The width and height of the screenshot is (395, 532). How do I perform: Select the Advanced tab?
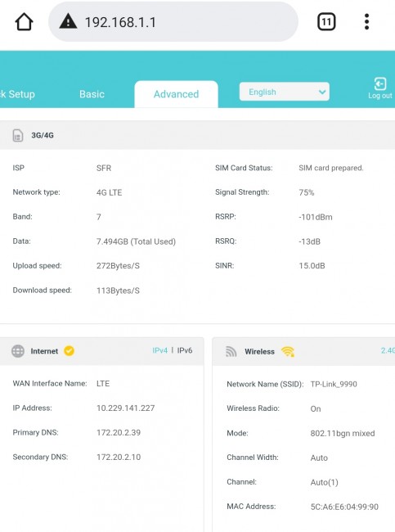pyautogui.click(x=176, y=94)
